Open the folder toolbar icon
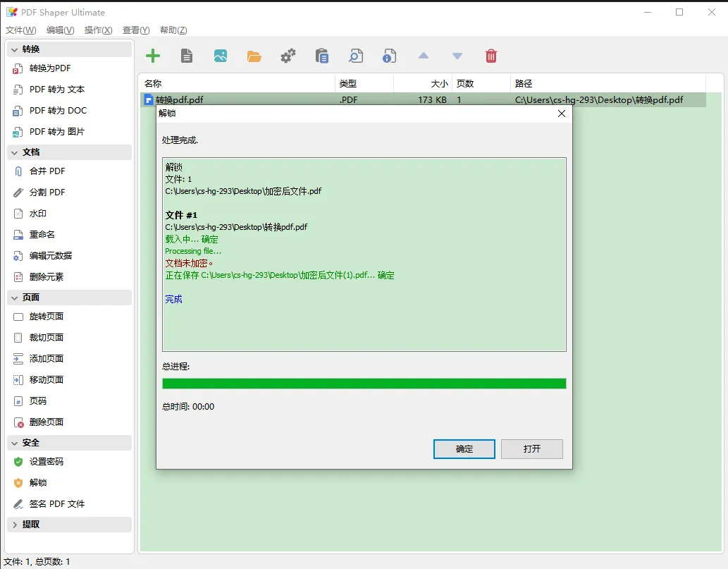The image size is (728, 569). click(x=254, y=56)
